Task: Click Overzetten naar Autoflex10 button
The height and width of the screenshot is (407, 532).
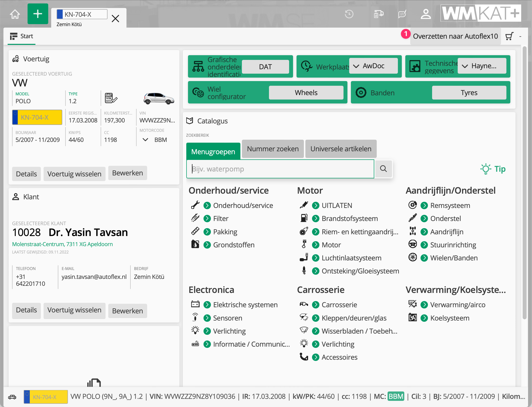Action: point(455,36)
